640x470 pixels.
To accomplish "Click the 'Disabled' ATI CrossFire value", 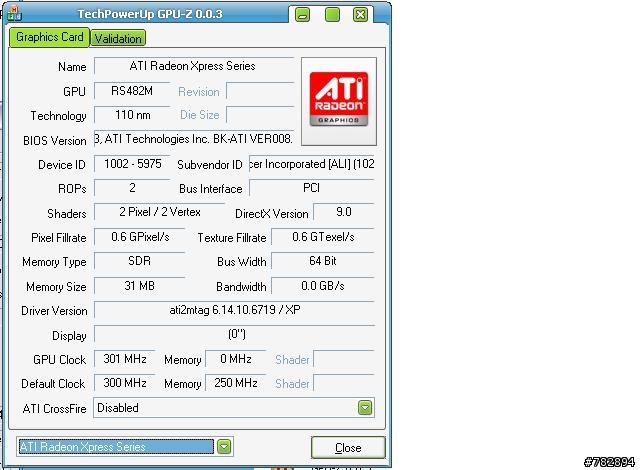I will [118, 408].
